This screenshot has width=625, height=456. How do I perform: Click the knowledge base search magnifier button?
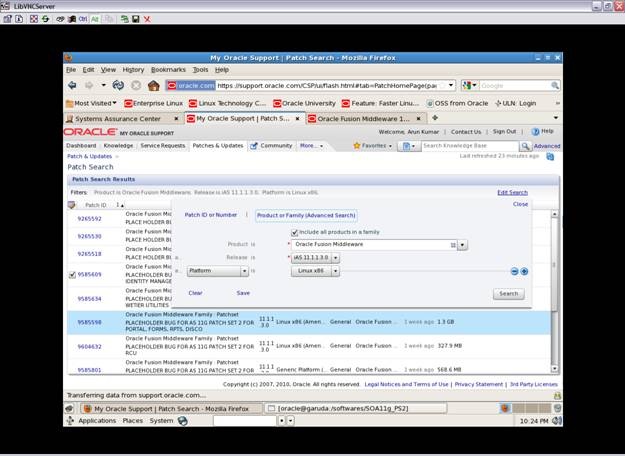point(525,146)
